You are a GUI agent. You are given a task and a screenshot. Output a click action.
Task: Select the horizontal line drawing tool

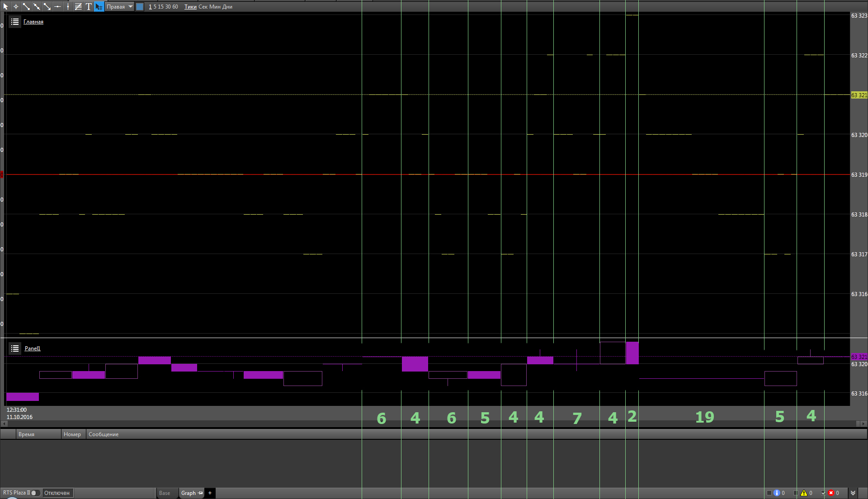click(57, 6)
